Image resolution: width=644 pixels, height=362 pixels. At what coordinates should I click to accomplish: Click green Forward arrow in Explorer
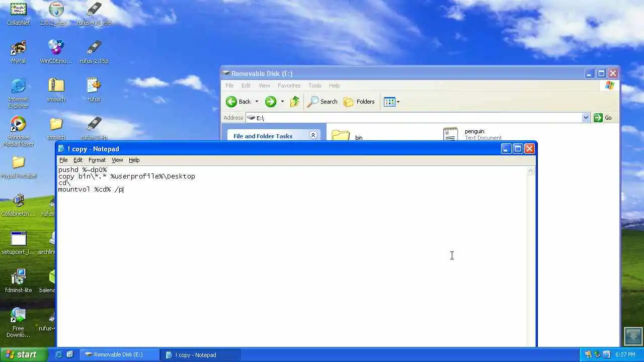(271, 102)
